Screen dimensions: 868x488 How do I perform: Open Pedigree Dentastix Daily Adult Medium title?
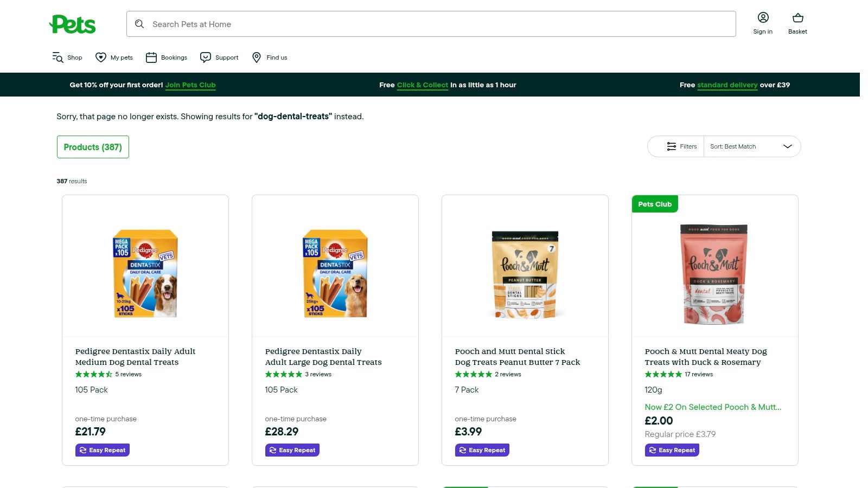(x=135, y=357)
